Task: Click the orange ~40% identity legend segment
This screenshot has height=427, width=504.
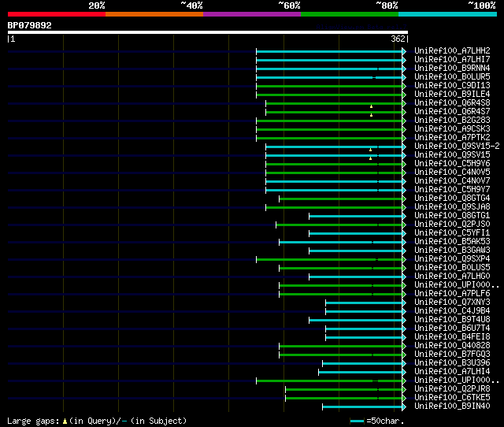Action: (x=154, y=14)
